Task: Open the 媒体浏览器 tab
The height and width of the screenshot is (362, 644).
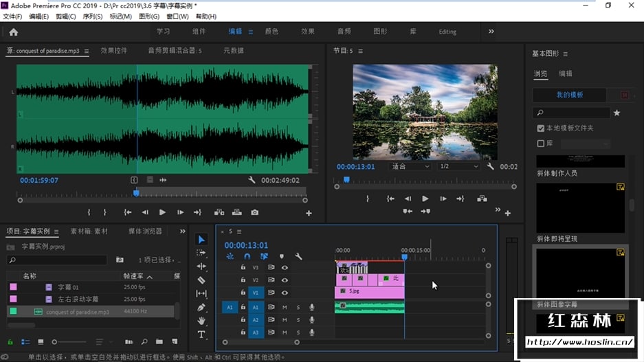Action: [145, 231]
